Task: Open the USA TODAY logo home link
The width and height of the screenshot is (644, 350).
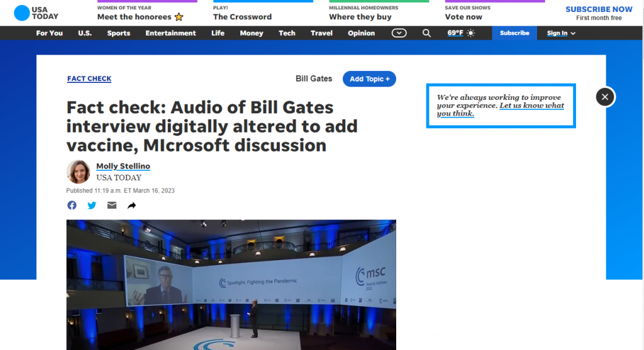Action: click(x=36, y=13)
